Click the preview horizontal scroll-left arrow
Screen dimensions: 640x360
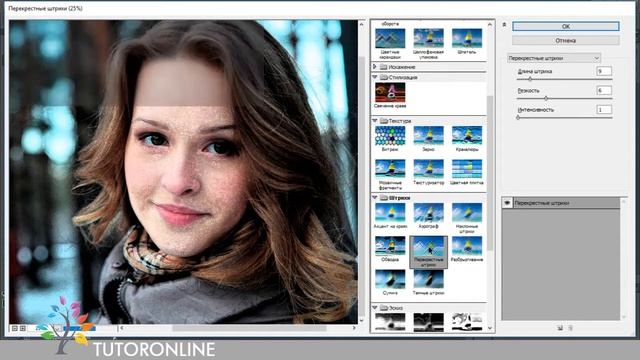click(122, 328)
